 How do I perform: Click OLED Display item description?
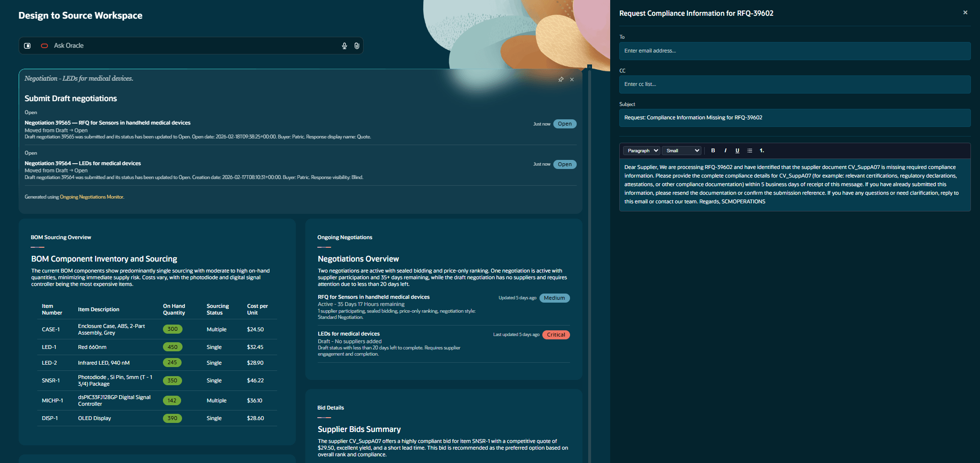coord(95,418)
